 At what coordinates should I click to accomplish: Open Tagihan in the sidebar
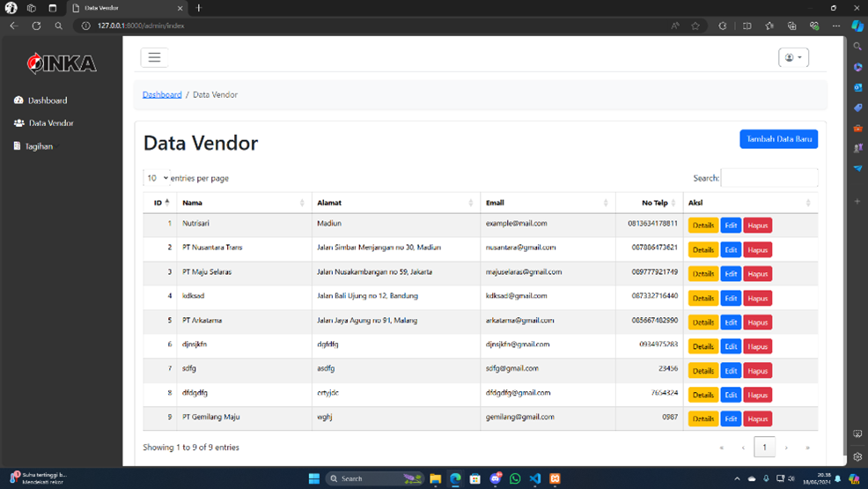click(39, 146)
